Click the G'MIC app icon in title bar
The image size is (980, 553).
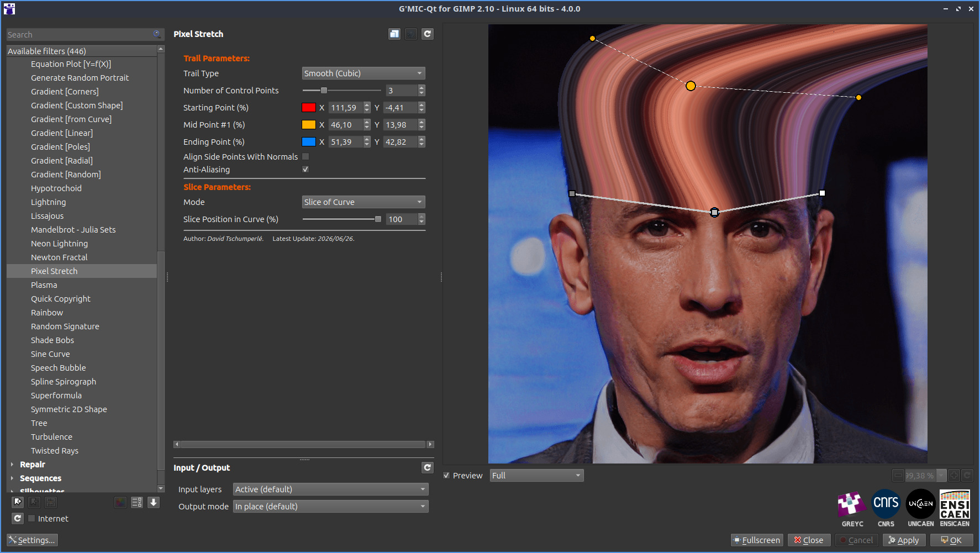pyautogui.click(x=9, y=9)
